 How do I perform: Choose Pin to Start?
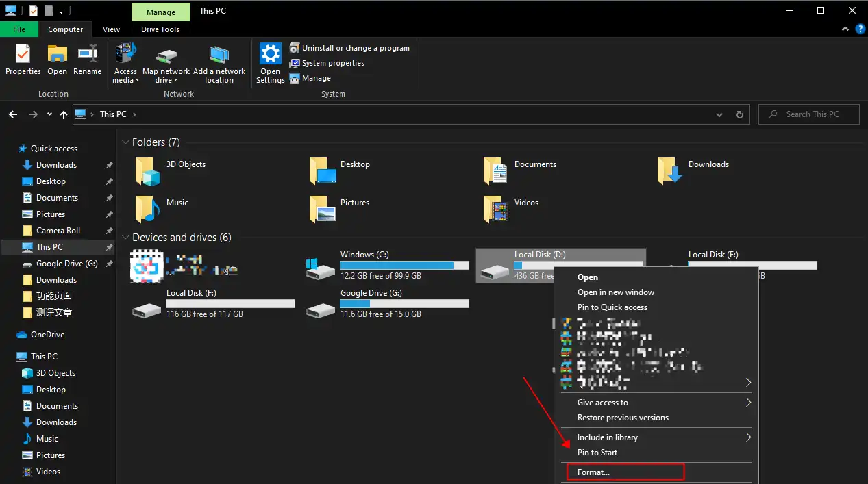(x=597, y=453)
